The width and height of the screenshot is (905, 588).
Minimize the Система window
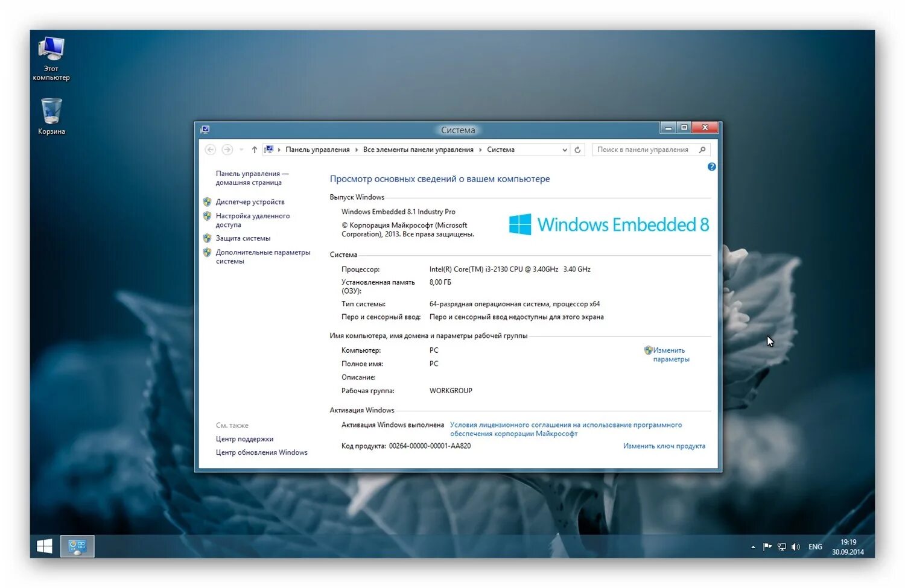668,128
